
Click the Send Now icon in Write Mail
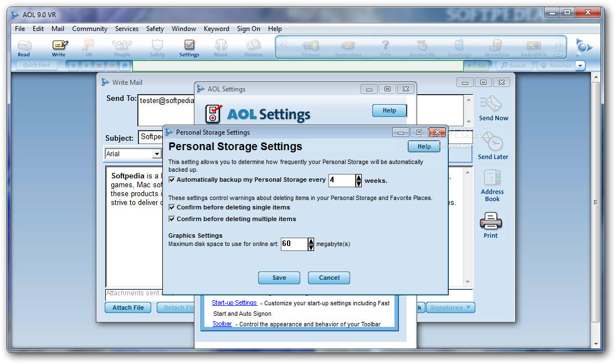[x=493, y=109]
